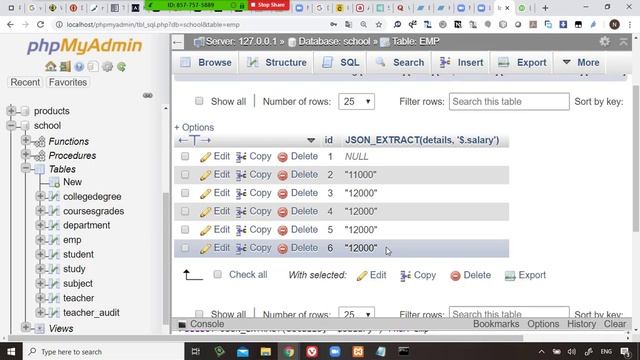Expand the Procedures node
Image resolution: width=640 pixels, height=360 pixels.
tap(25, 155)
